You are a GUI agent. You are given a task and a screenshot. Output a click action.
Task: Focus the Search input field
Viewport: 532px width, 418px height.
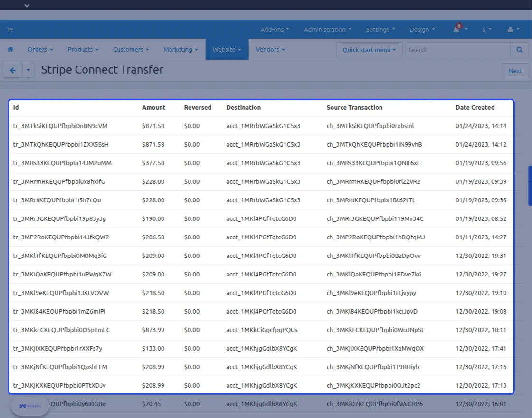(x=458, y=50)
